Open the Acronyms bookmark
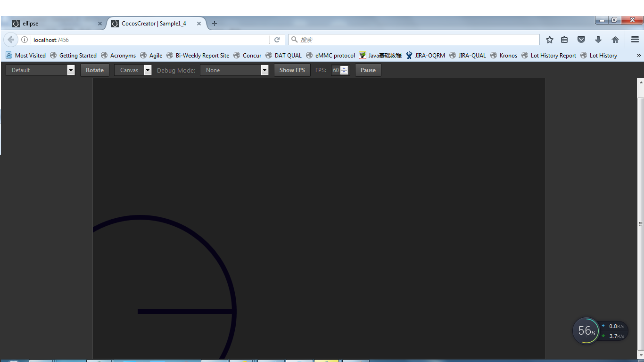Viewport: 644px width, 362px height. pyautogui.click(x=118, y=55)
